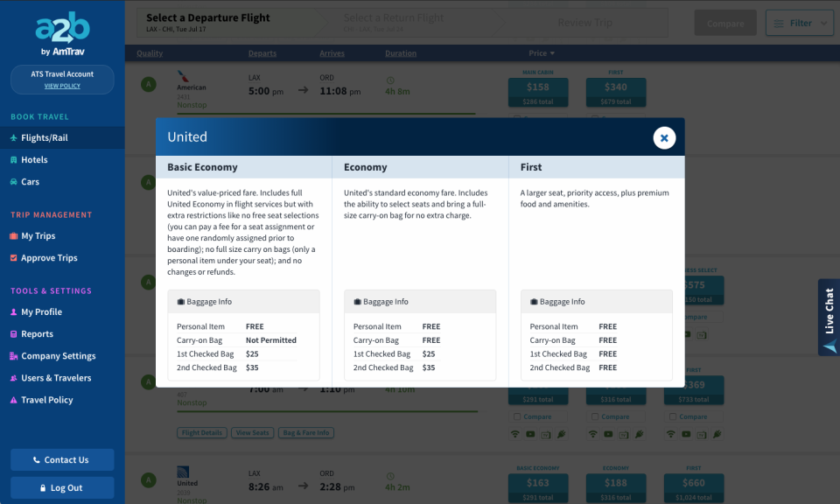This screenshot has width=840, height=504.
Task: Select the car icon for Cars
Action: [14, 182]
